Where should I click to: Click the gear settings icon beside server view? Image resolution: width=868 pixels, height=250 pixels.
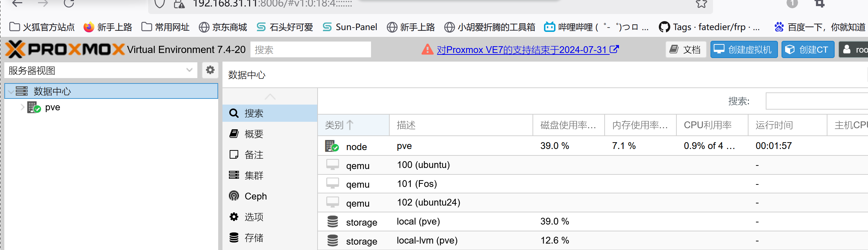(x=210, y=70)
